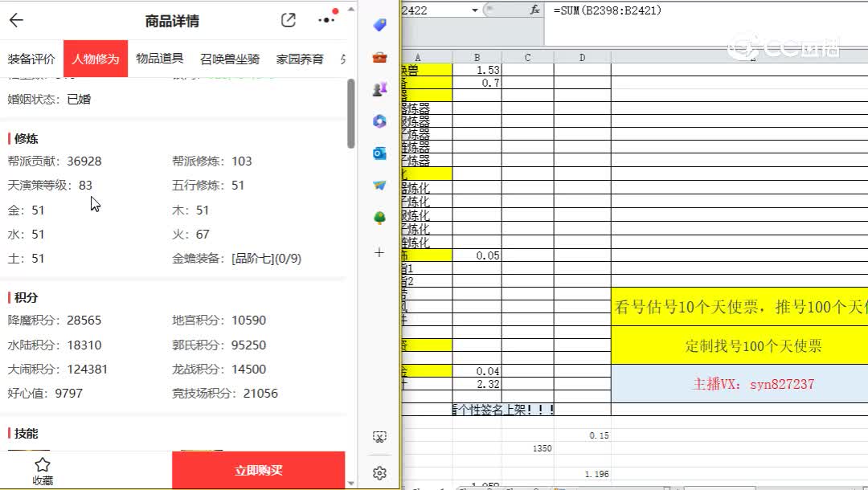Click the 个性签名上架 text cell
The image size is (868, 490).
pyautogui.click(x=503, y=410)
